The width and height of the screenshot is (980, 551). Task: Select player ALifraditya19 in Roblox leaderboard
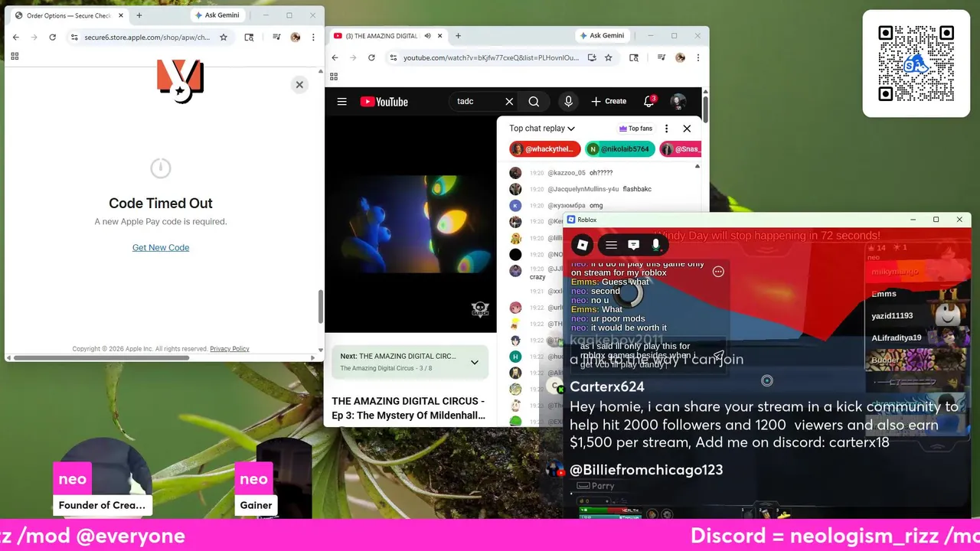[x=917, y=337]
